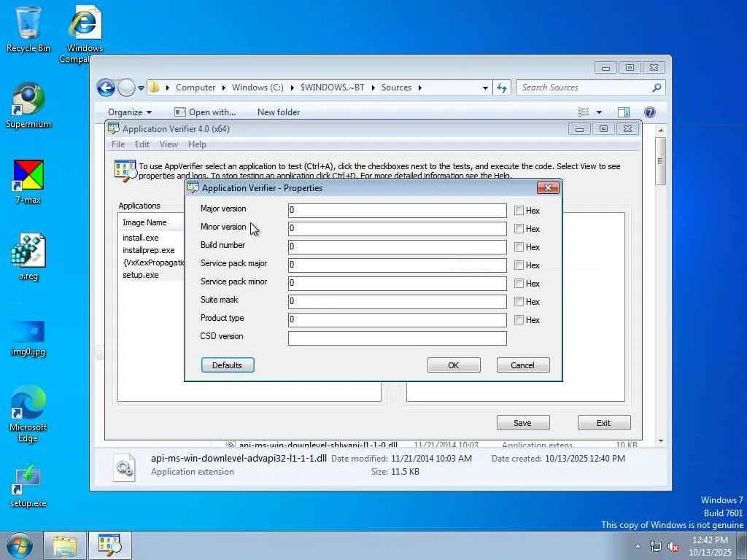Click the Explorer Forward arrow button
Screen dimensions: 747x560
[x=126, y=87]
